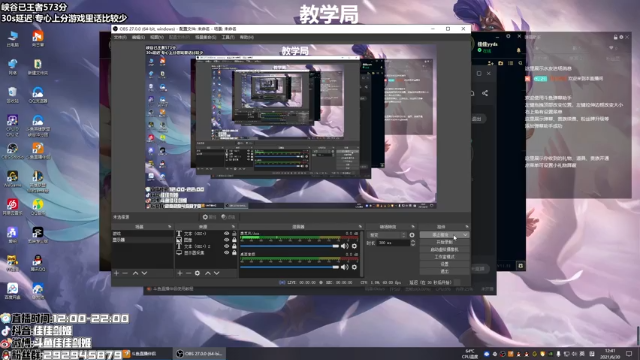Pop out the Scene Transitions dock panel
Viewport: 640px width, 360px height.
click(413, 227)
